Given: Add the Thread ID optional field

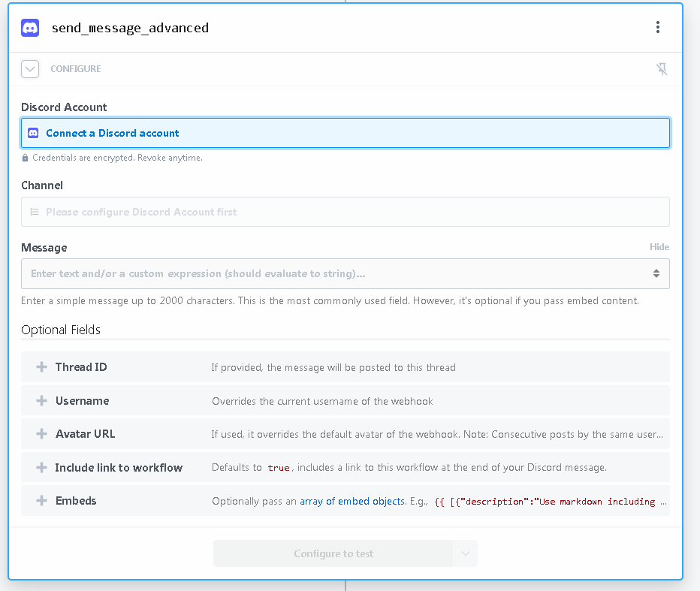Looking at the screenshot, I should point(345,367).
